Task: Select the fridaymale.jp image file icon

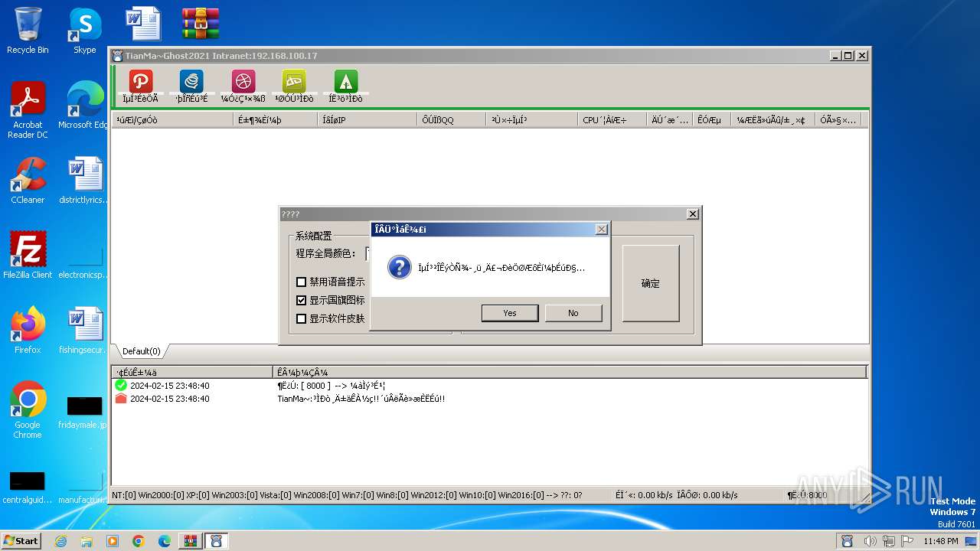Action: click(x=85, y=413)
